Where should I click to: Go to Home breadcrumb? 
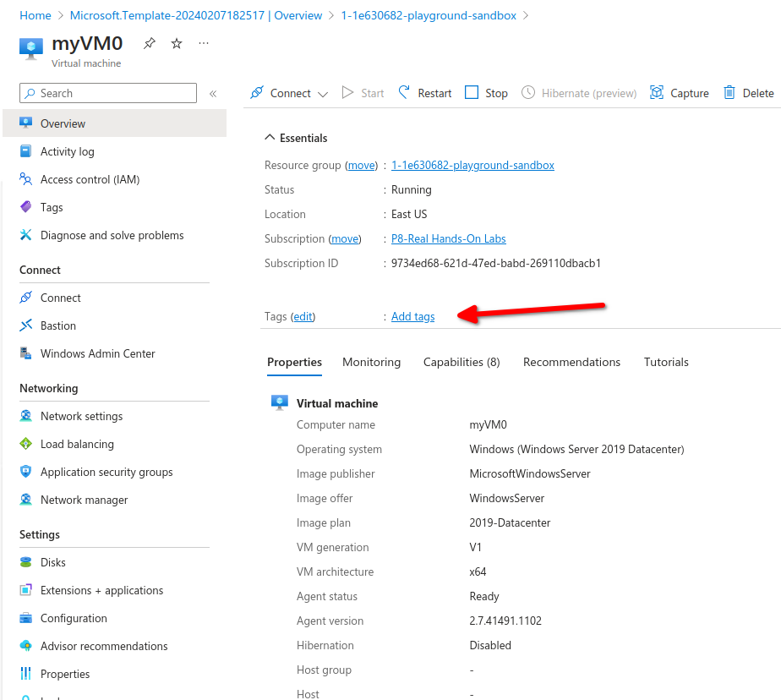click(x=35, y=15)
